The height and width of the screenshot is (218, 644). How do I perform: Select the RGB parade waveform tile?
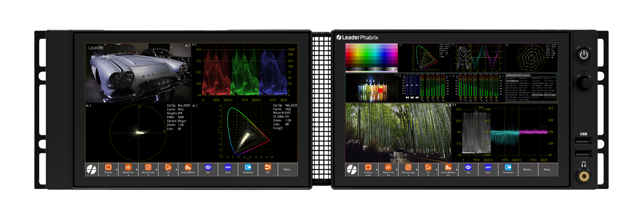pyautogui.click(x=244, y=73)
